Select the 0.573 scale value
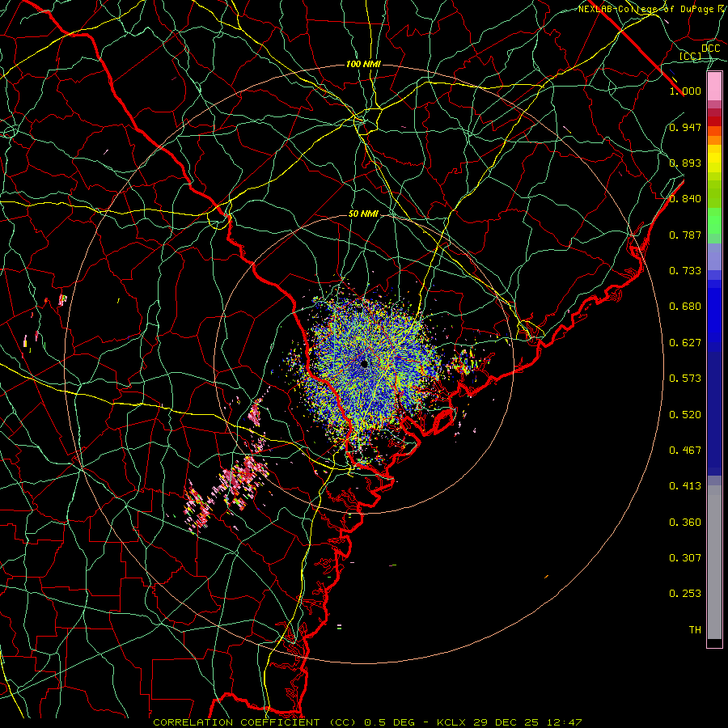This screenshot has height=728, width=728. coord(685,379)
